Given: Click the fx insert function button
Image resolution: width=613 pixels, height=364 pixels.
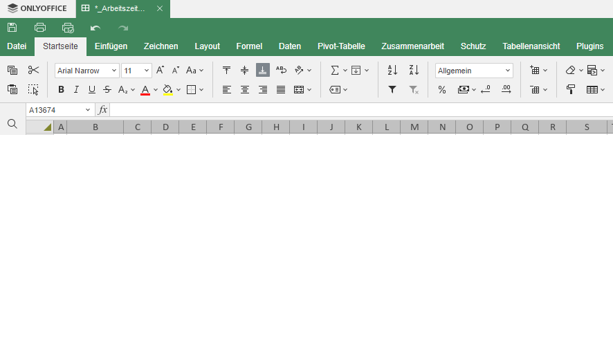Looking at the screenshot, I should (102, 110).
